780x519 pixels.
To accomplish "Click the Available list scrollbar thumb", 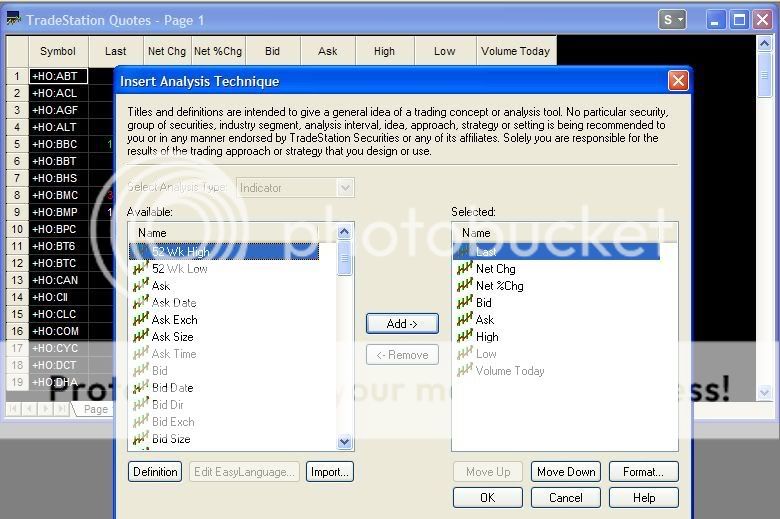I will (344, 258).
